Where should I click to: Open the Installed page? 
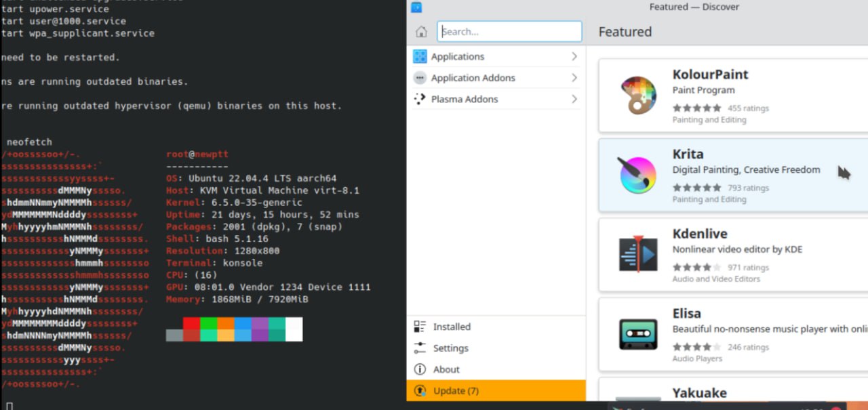coord(451,327)
